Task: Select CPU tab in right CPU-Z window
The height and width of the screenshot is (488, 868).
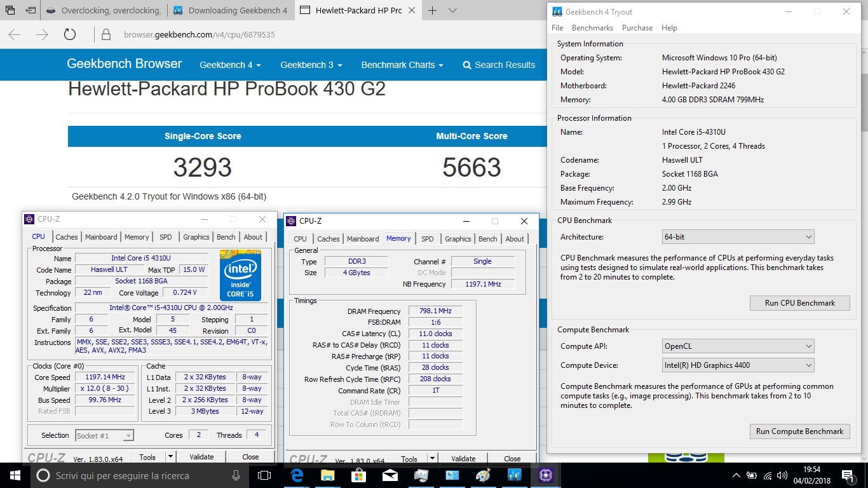Action: pos(301,239)
